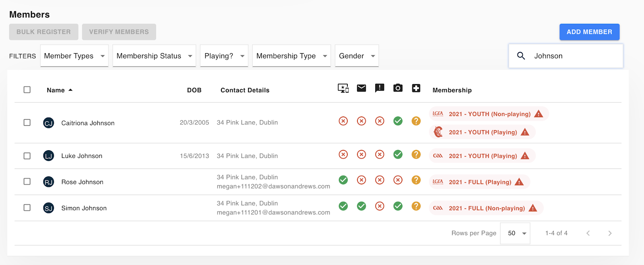Click date of birth 20/3/2005
This screenshot has height=265, width=644.
194,122
